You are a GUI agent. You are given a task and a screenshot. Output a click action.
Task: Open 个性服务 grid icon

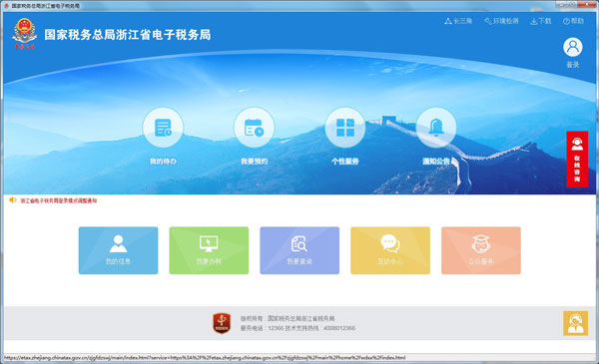(345, 128)
